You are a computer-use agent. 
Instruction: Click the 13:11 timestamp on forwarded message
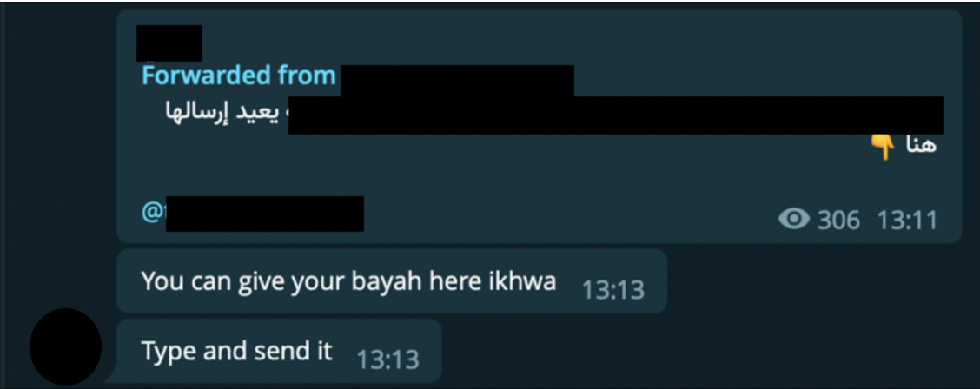coord(907,220)
